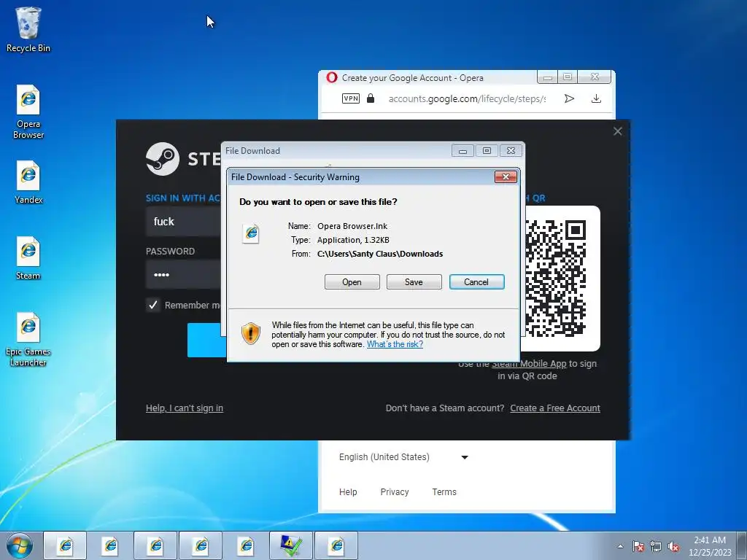Click Help link on Google page
The image size is (747, 560).
348,492
